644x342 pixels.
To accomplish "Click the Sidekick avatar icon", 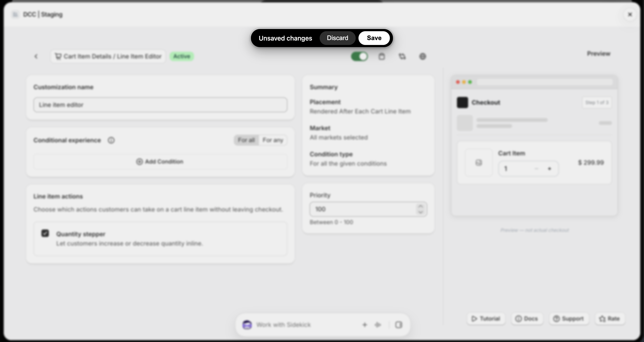I will (247, 325).
